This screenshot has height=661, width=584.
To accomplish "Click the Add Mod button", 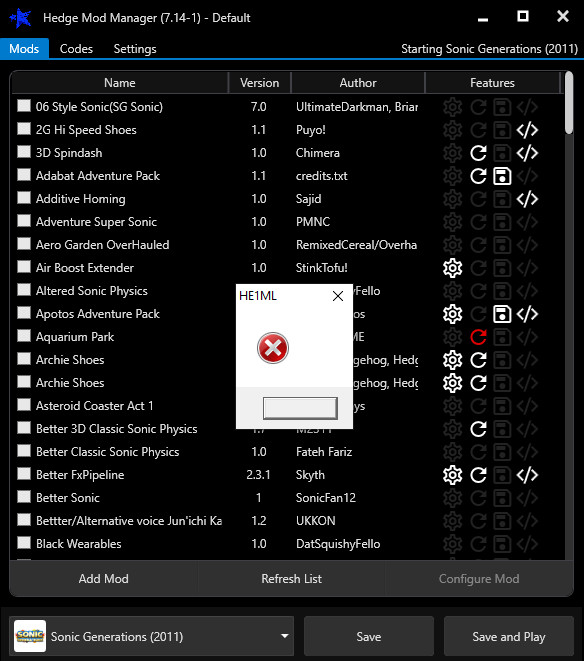I will [104, 579].
